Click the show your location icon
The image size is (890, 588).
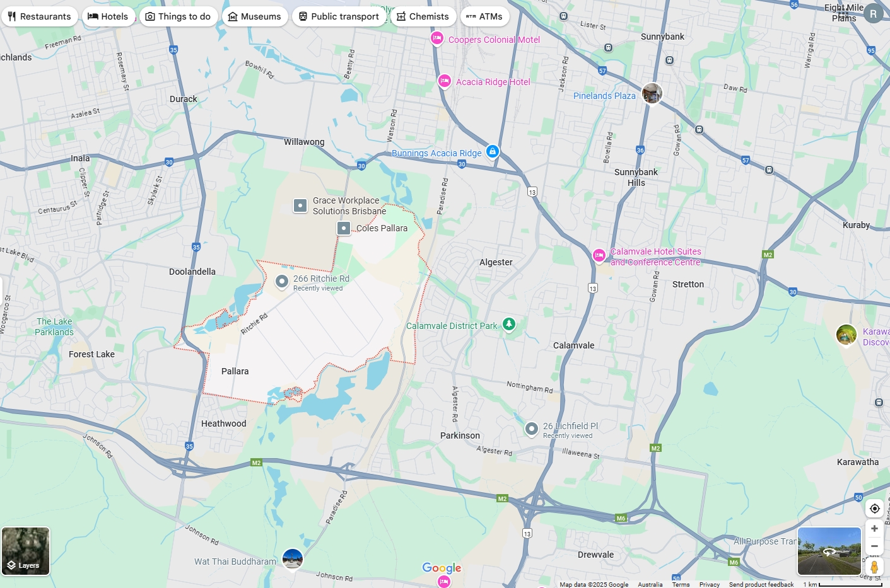(874, 509)
